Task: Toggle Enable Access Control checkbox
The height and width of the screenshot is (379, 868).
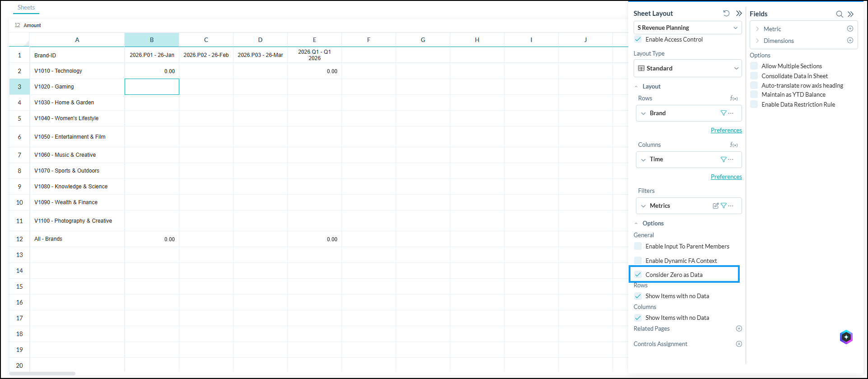Action: (638, 39)
